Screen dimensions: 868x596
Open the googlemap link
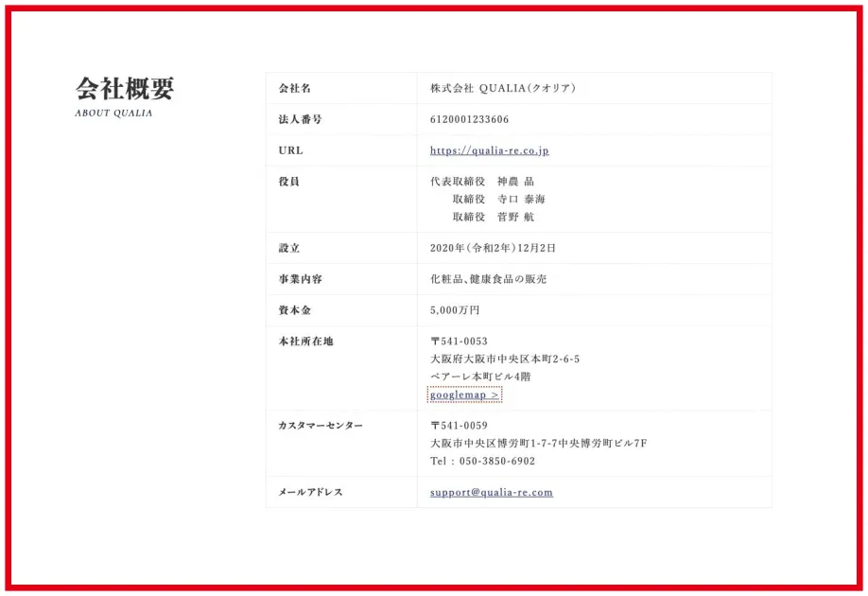click(x=464, y=394)
